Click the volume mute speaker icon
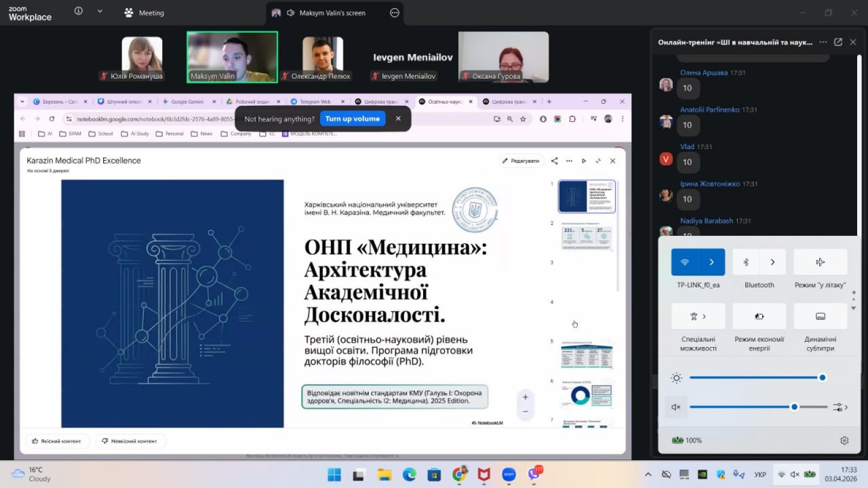This screenshot has width=868, height=488. click(x=676, y=407)
